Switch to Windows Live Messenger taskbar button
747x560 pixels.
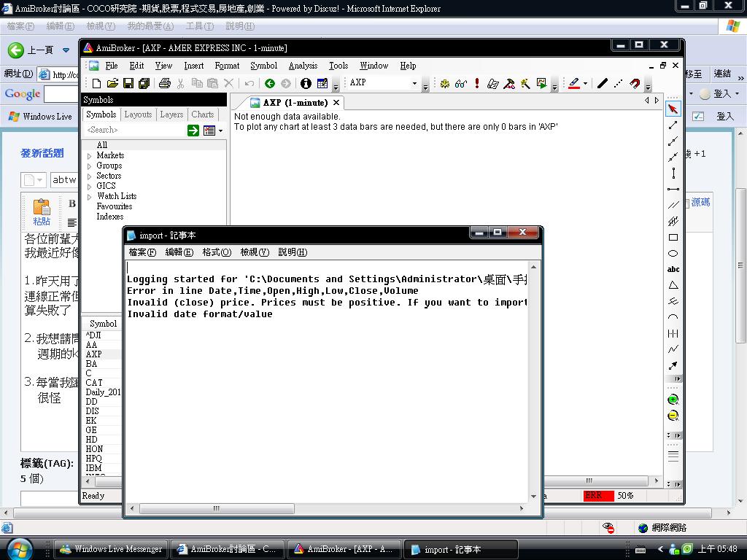pos(111,549)
